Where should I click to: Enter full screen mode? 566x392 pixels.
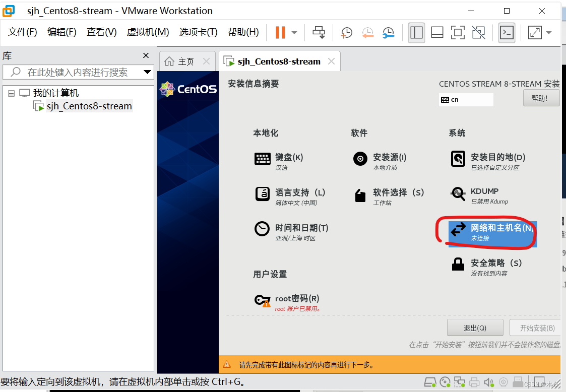[x=458, y=32]
